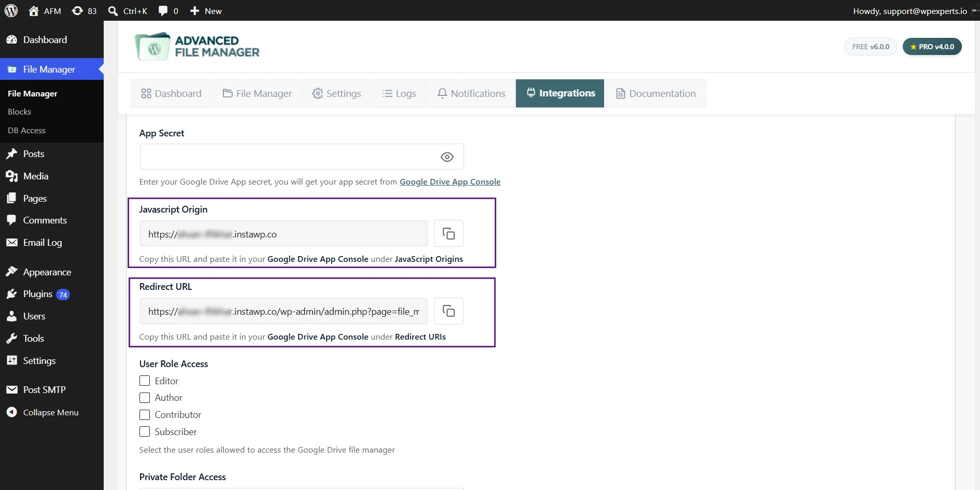Image resolution: width=980 pixels, height=490 pixels.
Task: Copy the Javascript Origin URL
Action: point(449,233)
